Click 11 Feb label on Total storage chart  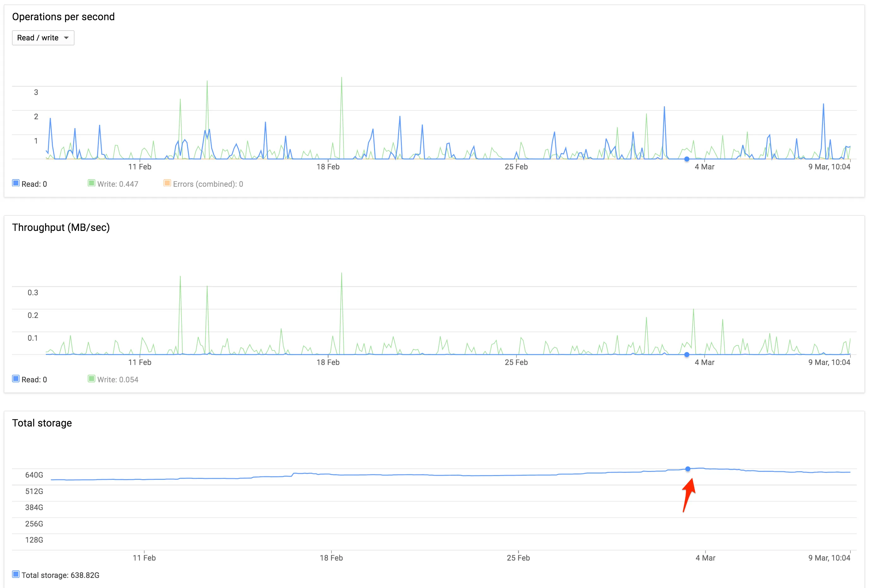(x=144, y=558)
